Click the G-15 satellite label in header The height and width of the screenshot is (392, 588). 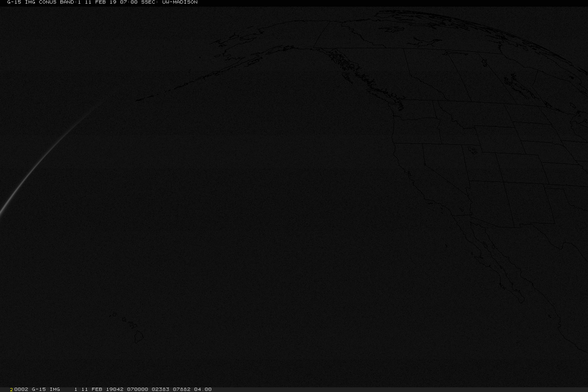coord(14,2)
